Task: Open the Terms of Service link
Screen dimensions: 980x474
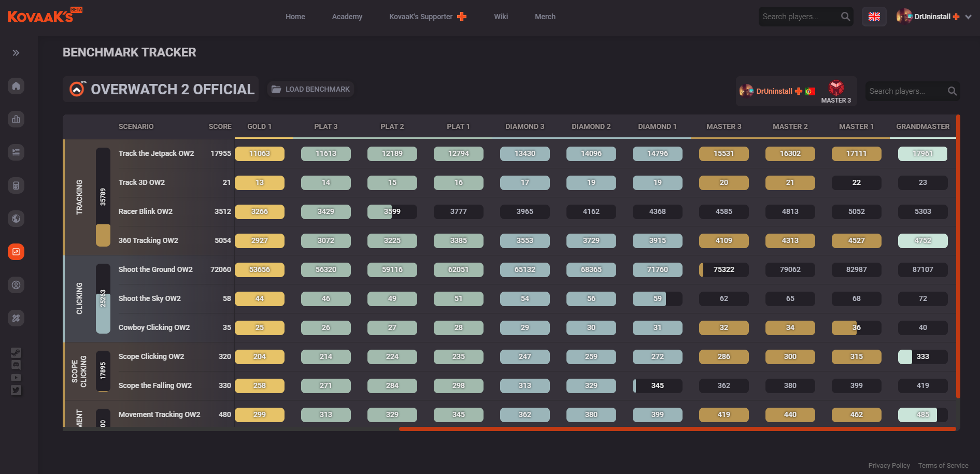Action: (943, 465)
